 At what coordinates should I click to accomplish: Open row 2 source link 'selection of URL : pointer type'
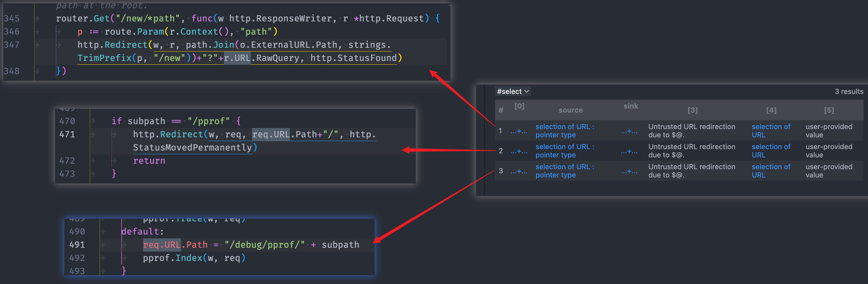[565, 151]
